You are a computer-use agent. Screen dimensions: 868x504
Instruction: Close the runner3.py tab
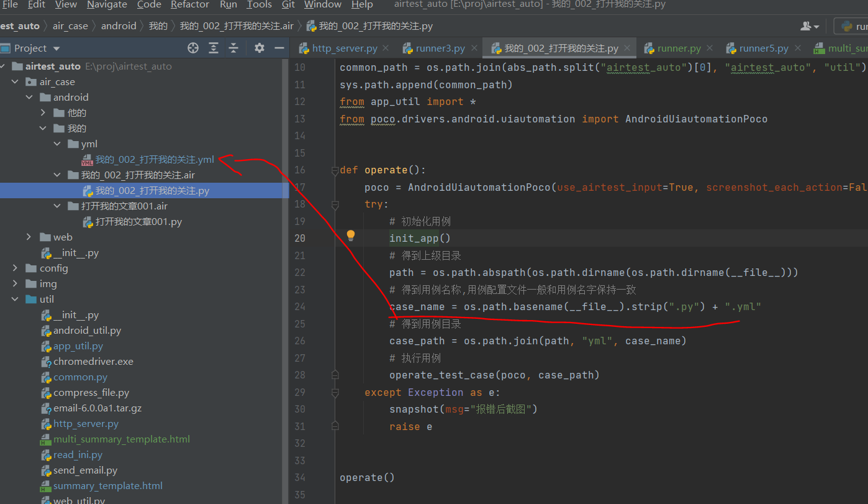coord(473,48)
